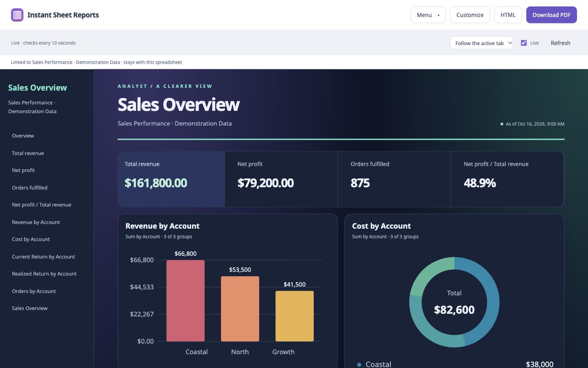Click the Growth bar in the revenue chart
This screenshot has width=588, height=368.
click(294, 316)
